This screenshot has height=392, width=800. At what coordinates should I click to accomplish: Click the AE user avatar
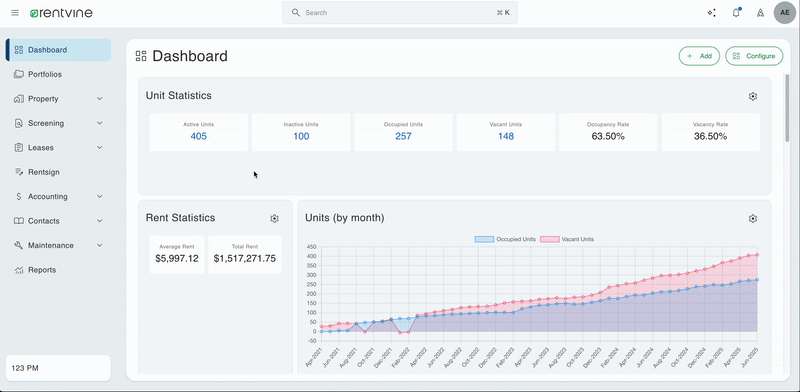coord(785,13)
